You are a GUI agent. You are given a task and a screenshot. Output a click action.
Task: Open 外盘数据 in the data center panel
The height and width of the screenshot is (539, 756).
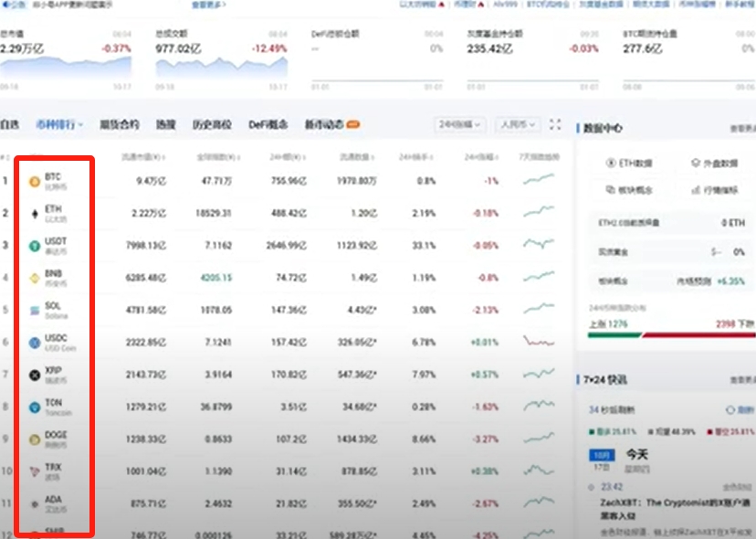click(x=715, y=164)
